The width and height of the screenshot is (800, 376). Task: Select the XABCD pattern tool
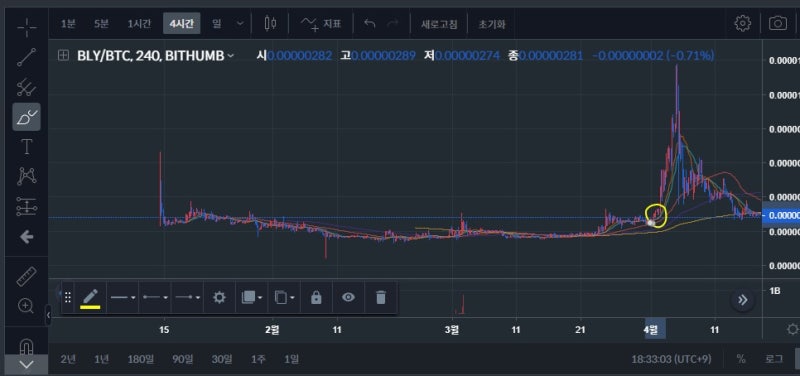click(x=27, y=177)
